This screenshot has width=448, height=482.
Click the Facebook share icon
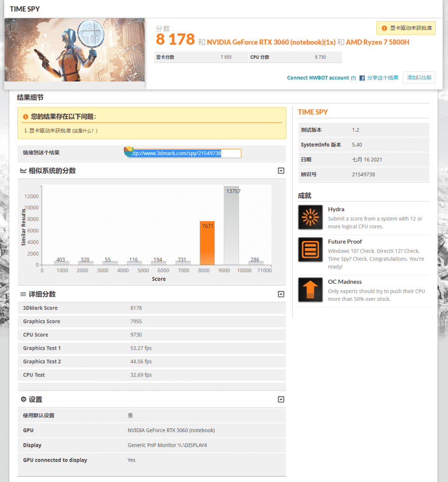click(362, 78)
